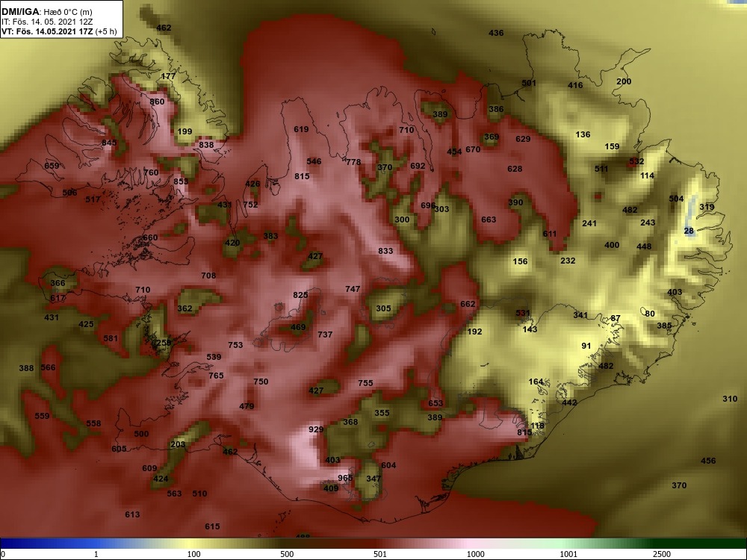Image resolution: width=747 pixels, height=560 pixels.
Task: Click the map value 860
Action: (x=157, y=102)
